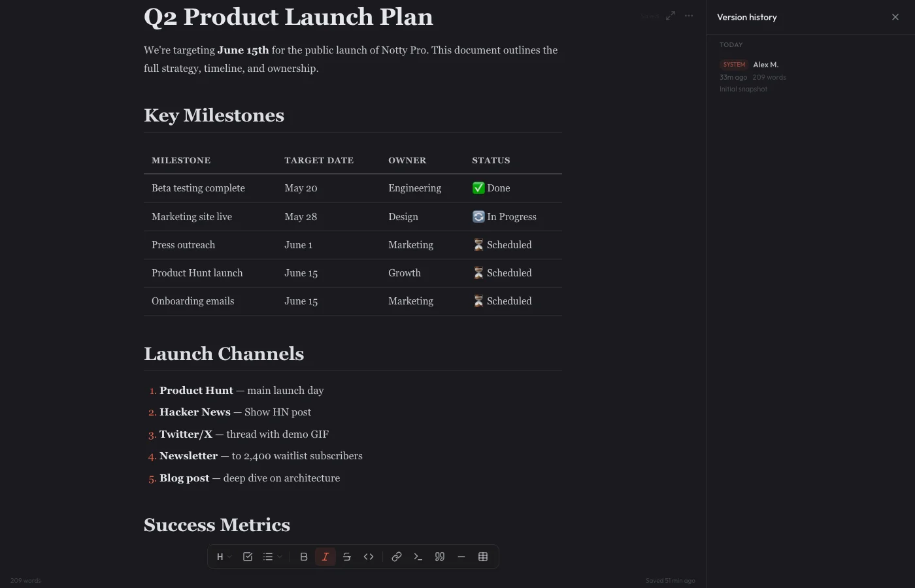Click the bold June 15th date in intro

(x=243, y=50)
